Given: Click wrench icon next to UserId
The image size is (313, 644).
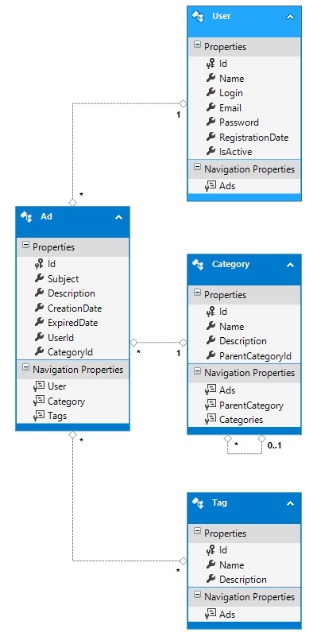Looking at the screenshot, I should [40, 337].
